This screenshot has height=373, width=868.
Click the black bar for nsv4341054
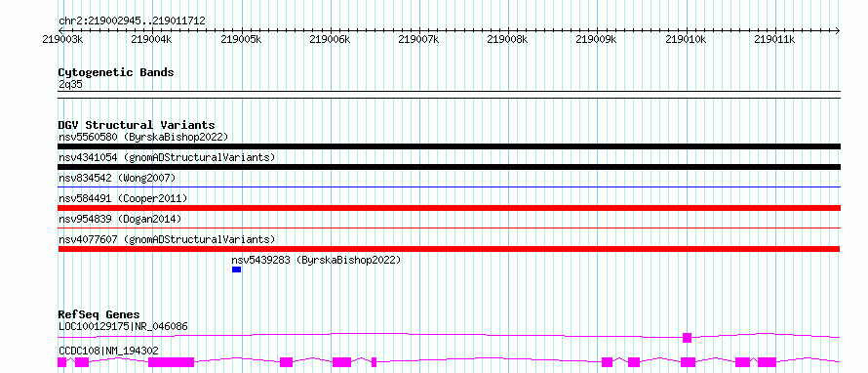(449, 167)
